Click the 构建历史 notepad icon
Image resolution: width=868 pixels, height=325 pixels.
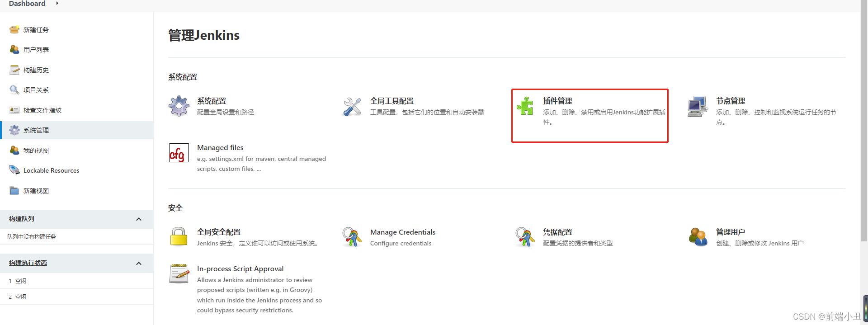[x=14, y=70]
